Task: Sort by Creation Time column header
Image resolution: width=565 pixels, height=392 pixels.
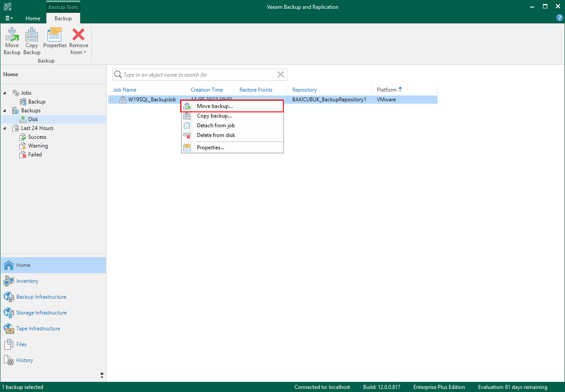Action: pyautogui.click(x=207, y=90)
